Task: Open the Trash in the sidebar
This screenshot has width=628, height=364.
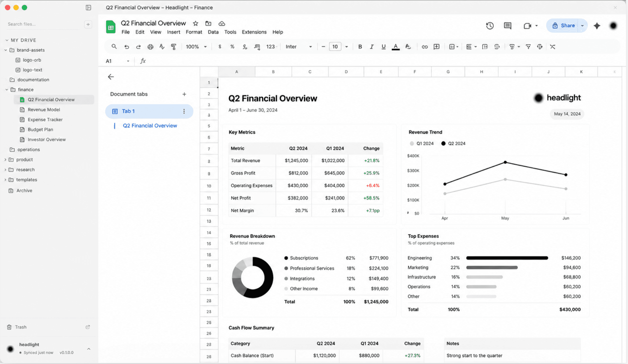Action: click(x=20, y=327)
